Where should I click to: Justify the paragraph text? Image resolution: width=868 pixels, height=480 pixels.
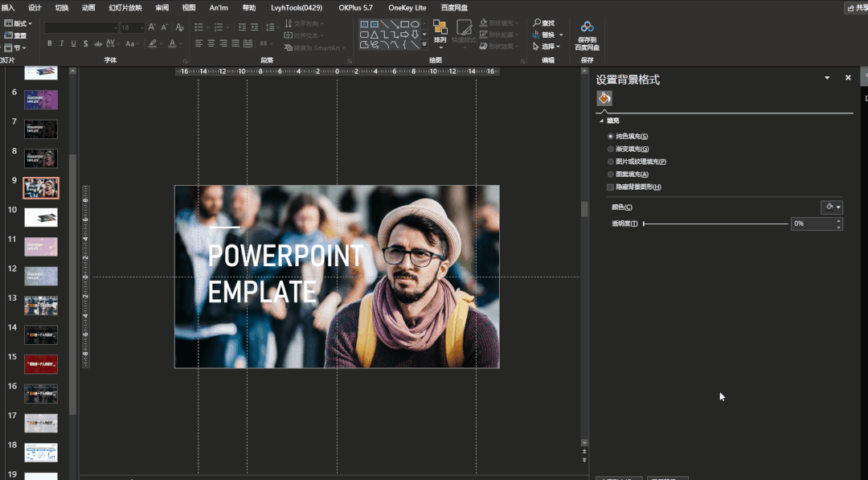[x=235, y=43]
